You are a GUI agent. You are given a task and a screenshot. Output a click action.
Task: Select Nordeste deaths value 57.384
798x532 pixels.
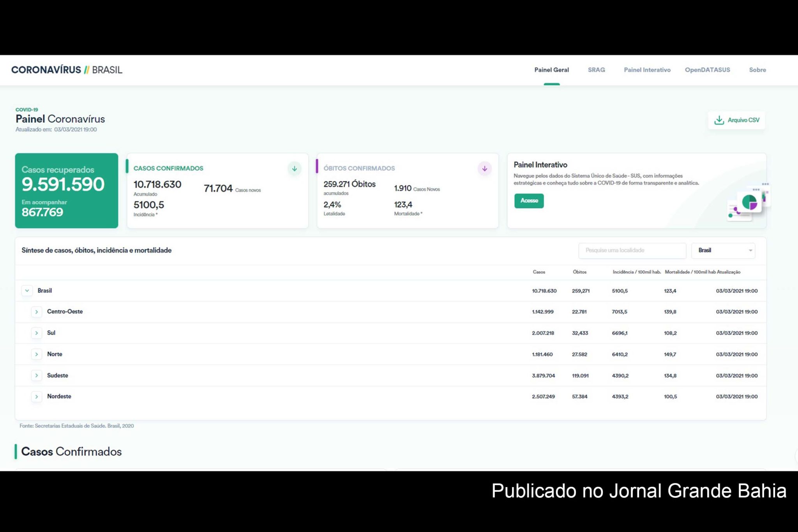point(579,397)
